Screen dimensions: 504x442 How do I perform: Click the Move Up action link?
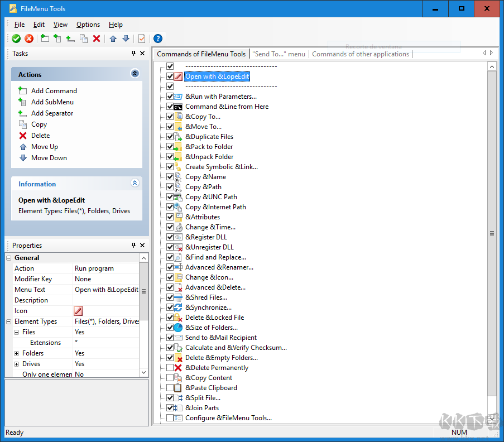(x=44, y=147)
